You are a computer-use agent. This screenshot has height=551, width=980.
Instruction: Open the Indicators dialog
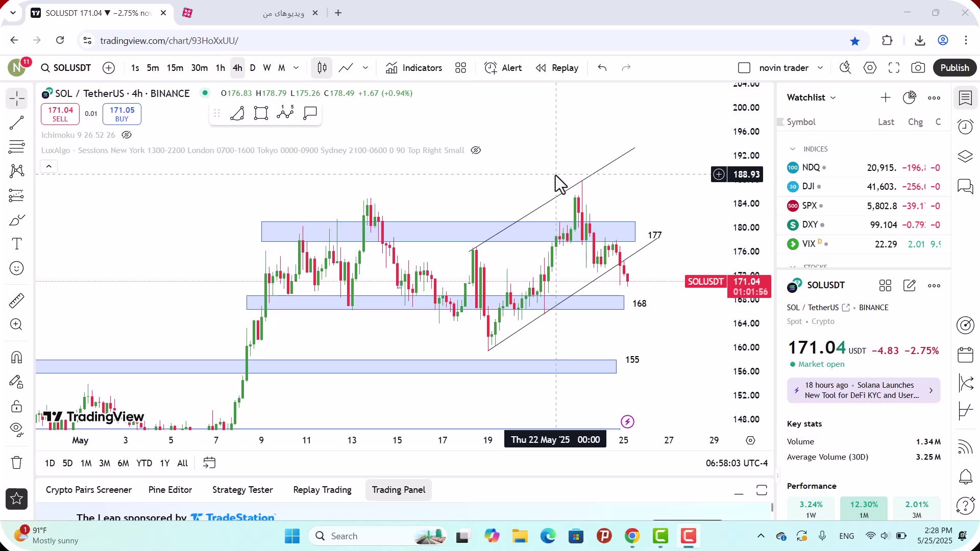click(414, 68)
